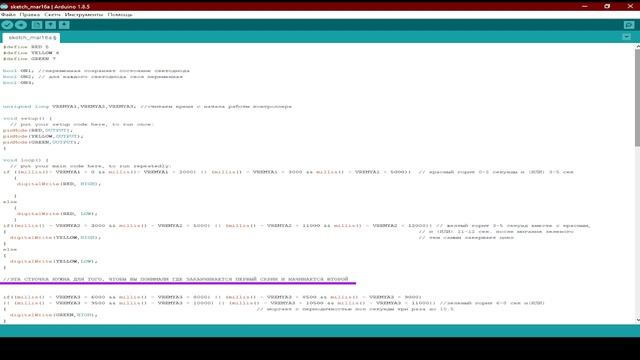640x360 pixels.
Task: Create a new sketch with the New icon
Action: 37,25
